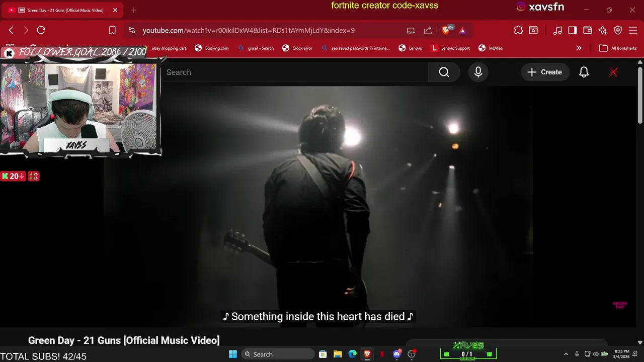This screenshot has width=644, height=362.
Task: Switch to Brave in the taskbar
Action: [x=367, y=354]
